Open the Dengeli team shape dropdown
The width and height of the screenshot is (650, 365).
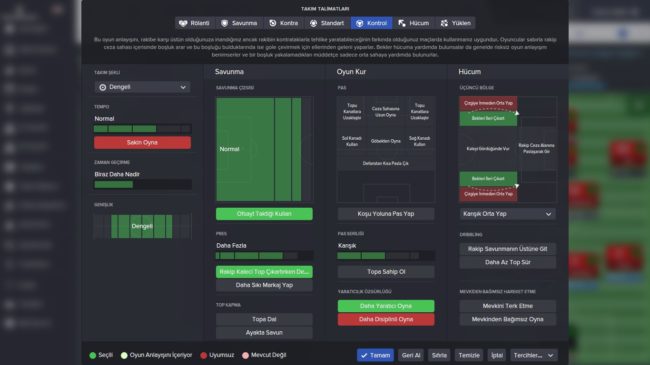[x=142, y=87]
